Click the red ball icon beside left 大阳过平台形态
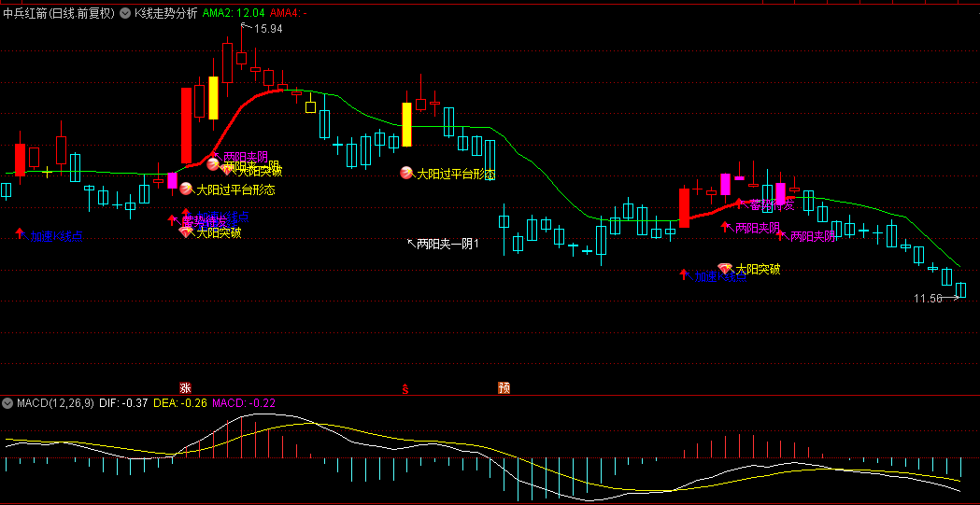The height and width of the screenshot is (505, 980). coord(186,189)
